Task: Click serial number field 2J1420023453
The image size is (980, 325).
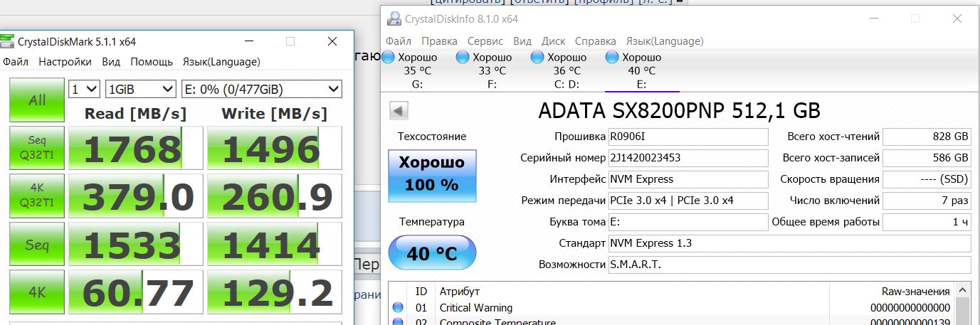Action: point(688,158)
